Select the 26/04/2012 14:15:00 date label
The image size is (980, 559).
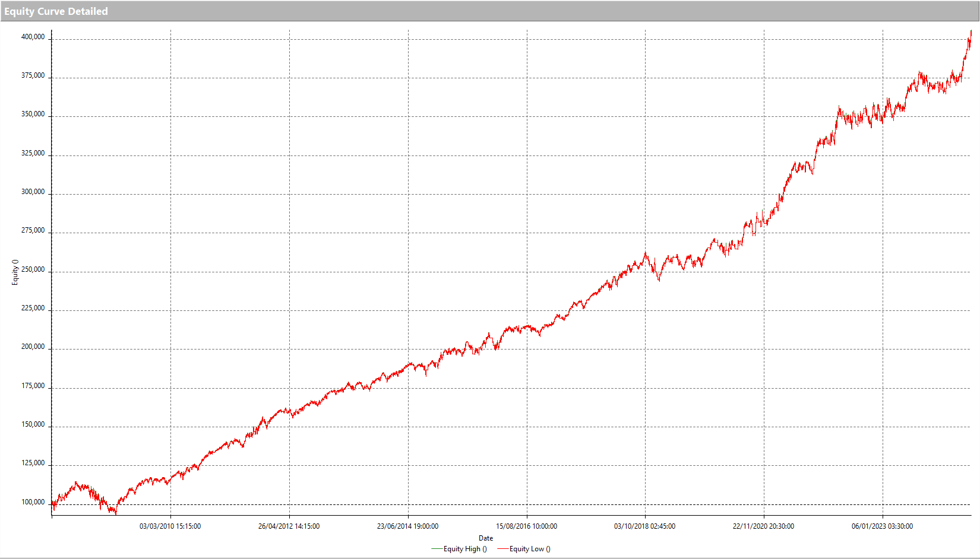pyautogui.click(x=289, y=526)
